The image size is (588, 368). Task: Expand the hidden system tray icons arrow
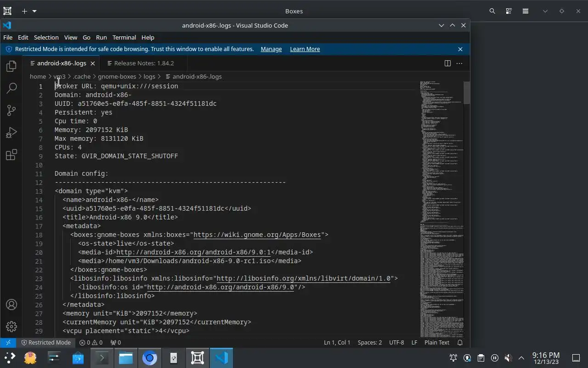[521, 358]
